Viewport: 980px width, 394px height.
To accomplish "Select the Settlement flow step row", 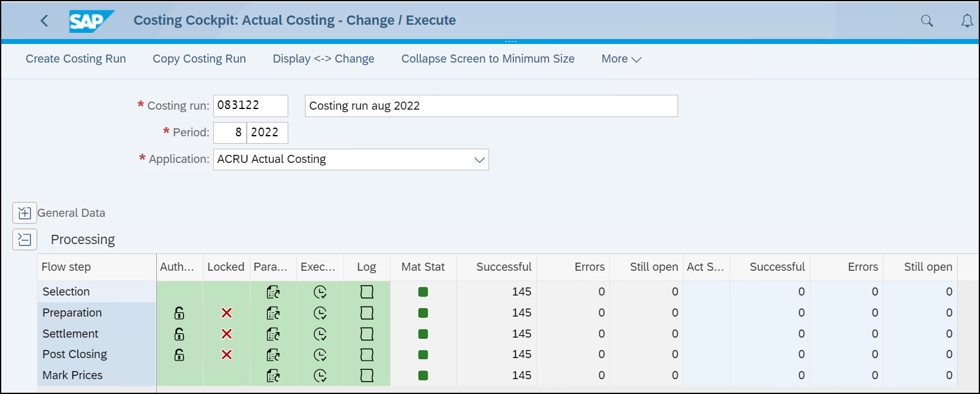I will click(97, 334).
